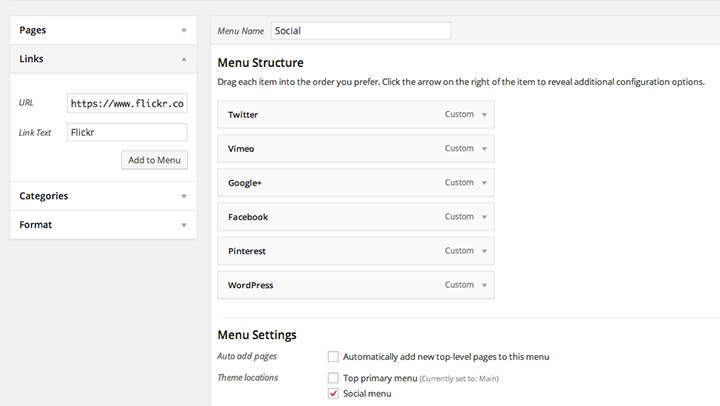
Task: Expand Facebook menu item options arrow
Action: point(484,217)
